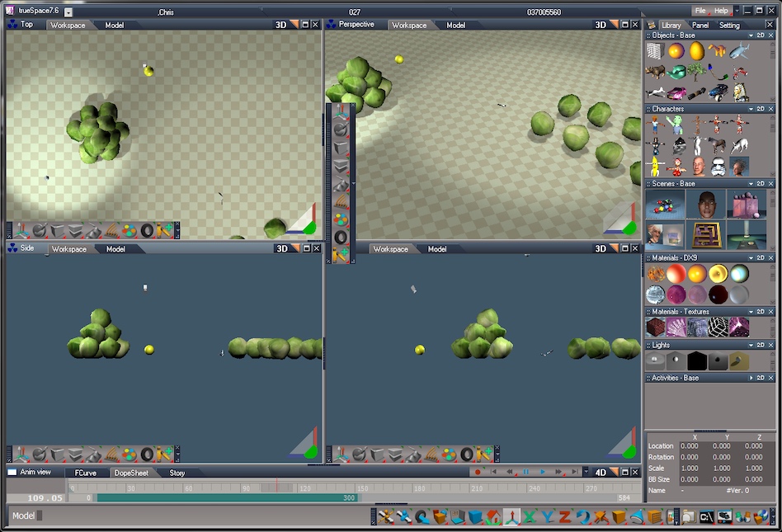Click the blue cube icon in bottom toolbar
The width and height of the screenshot is (782, 532).
pos(476,517)
